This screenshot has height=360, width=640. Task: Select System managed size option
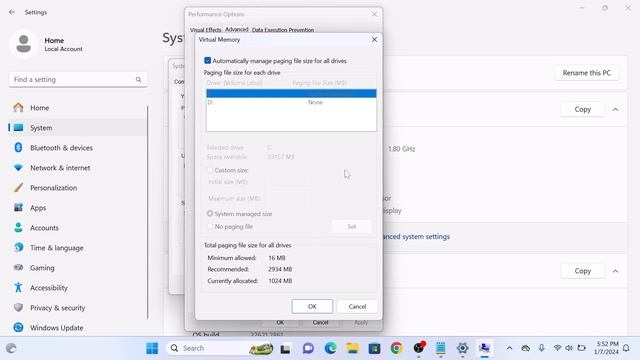210,213
